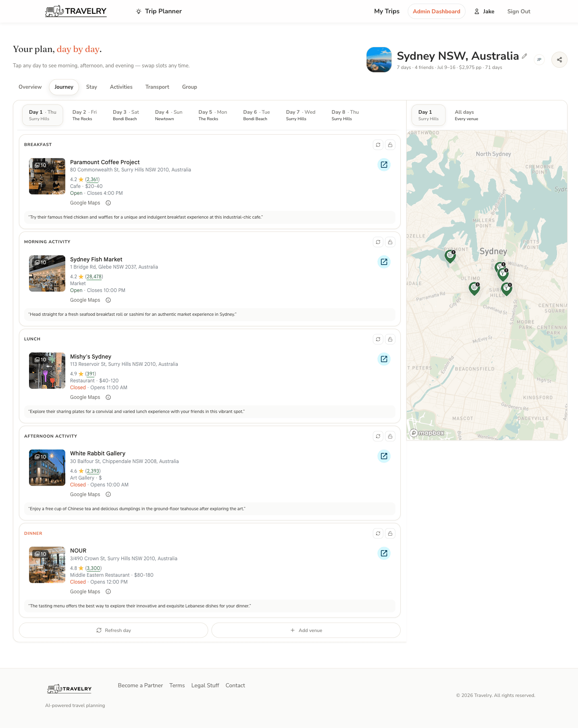Image resolution: width=578 pixels, height=728 pixels.
Task: Open NOUR external link icon
Action: [x=384, y=553]
